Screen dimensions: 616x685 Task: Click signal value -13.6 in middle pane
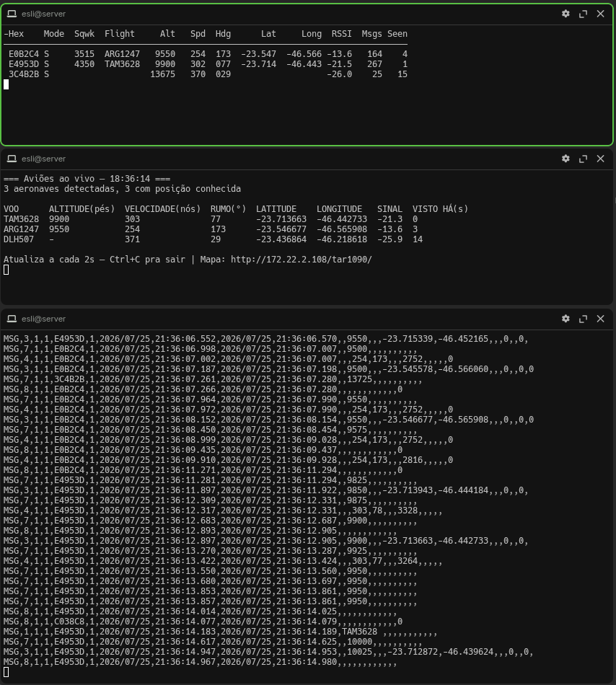(390, 229)
